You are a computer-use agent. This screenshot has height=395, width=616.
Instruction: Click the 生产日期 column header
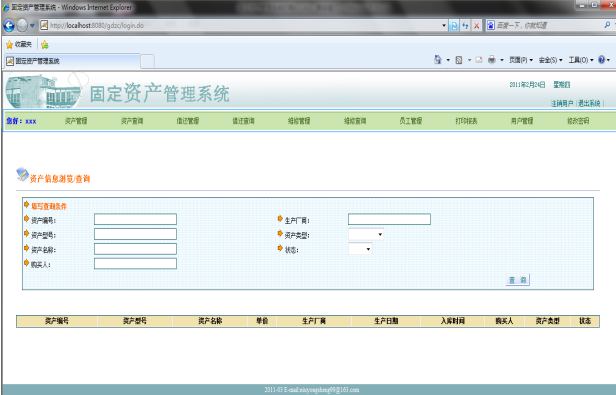(386, 321)
